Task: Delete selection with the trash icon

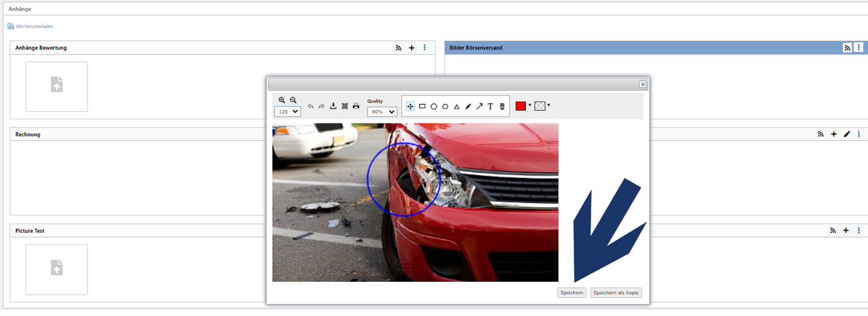Action: point(502,106)
